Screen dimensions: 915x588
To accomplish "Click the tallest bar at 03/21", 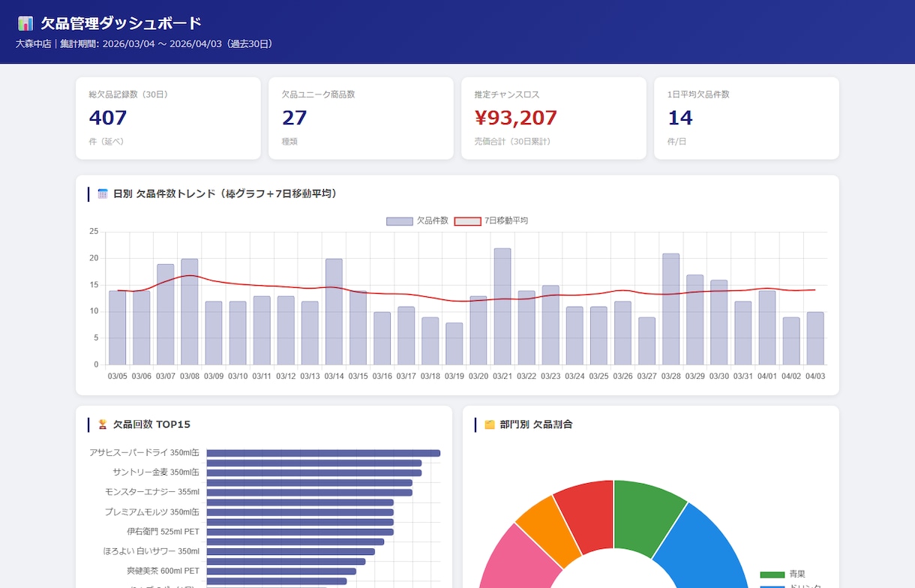I will tap(502, 307).
